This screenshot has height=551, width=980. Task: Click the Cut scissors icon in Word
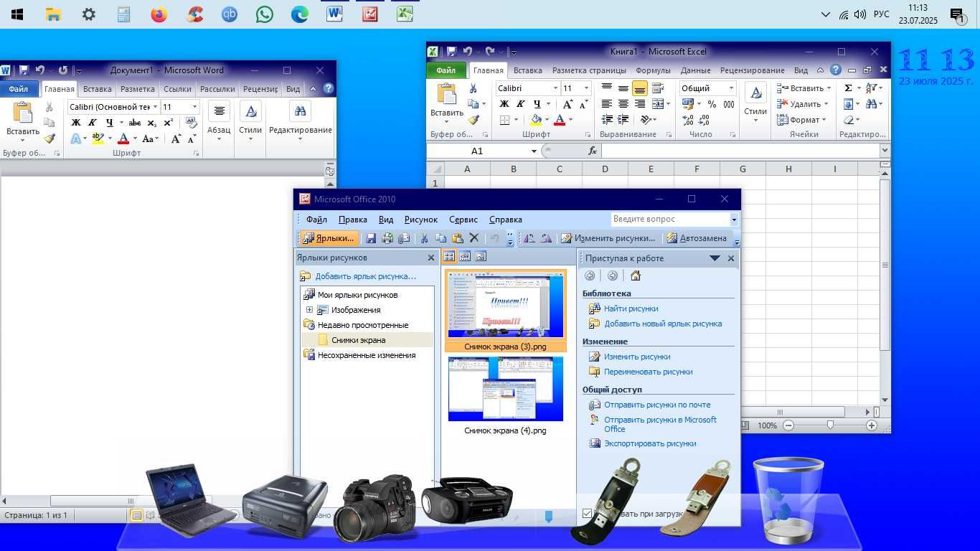point(50,107)
